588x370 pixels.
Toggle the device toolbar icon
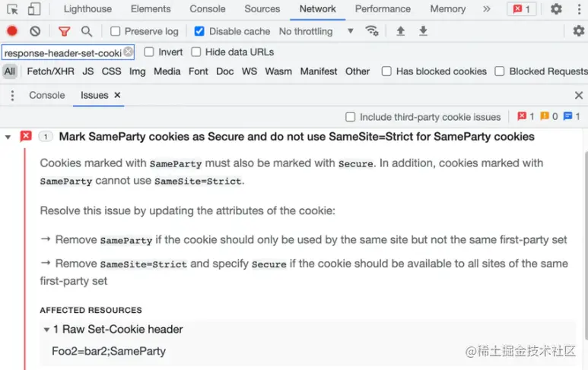[x=34, y=9]
